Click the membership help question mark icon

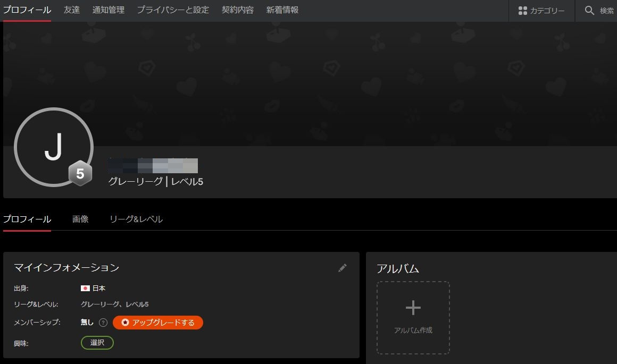[x=103, y=323]
